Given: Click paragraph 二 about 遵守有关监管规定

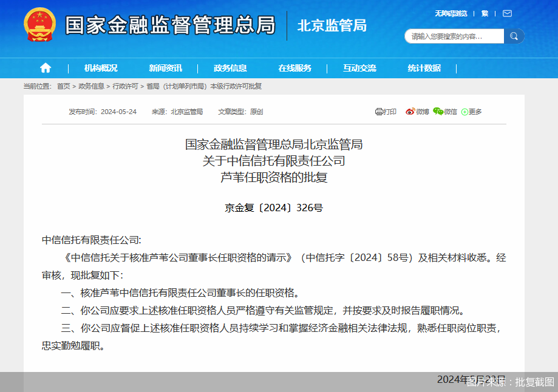Looking at the screenshot, I should [x=264, y=311].
